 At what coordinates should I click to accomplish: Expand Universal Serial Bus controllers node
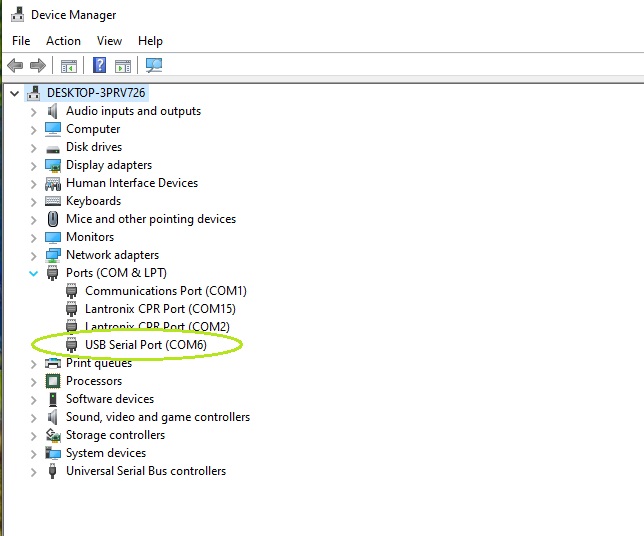pos(33,471)
